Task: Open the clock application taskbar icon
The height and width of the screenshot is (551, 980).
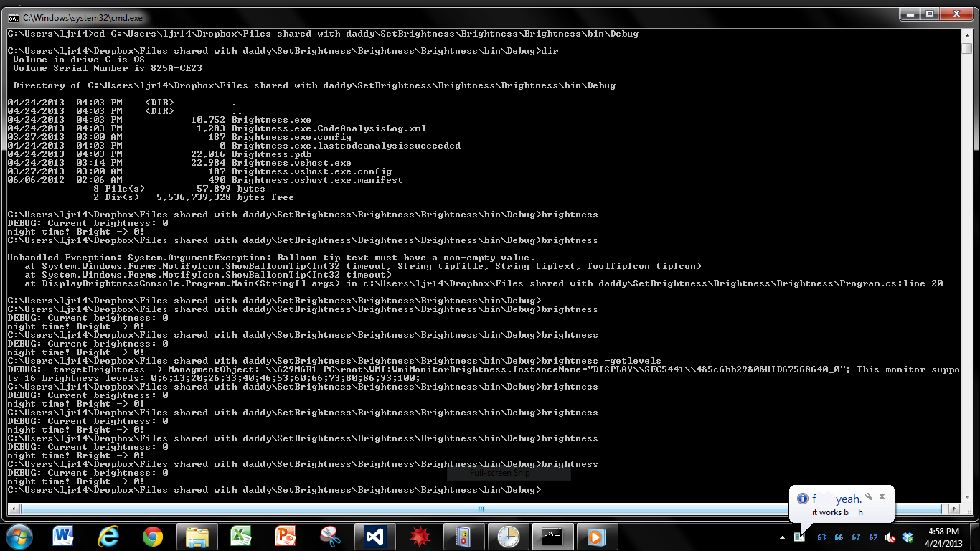Action: pyautogui.click(x=509, y=536)
